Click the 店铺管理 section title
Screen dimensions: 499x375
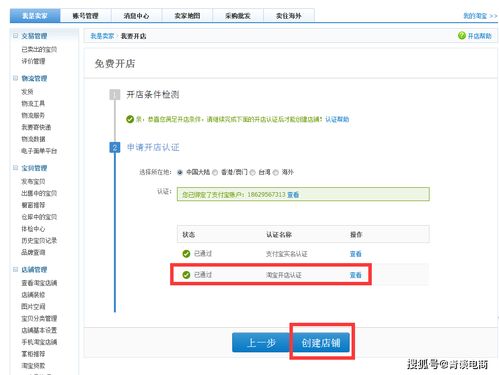34,269
